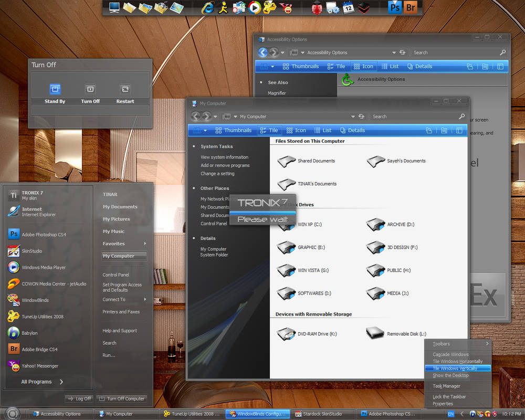Click the Start orb button
Image resolution: width=525 pixels, height=420 pixels.
pyautogui.click(x=13, y=414)
